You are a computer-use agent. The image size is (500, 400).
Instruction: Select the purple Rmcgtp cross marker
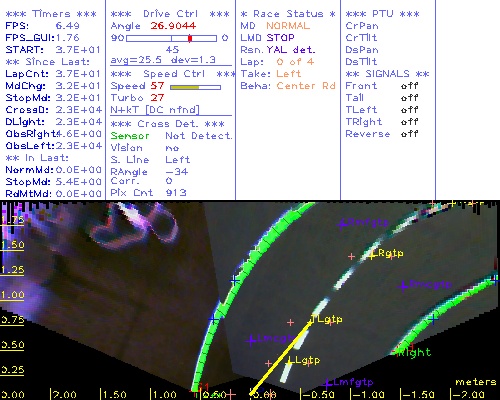404,286
